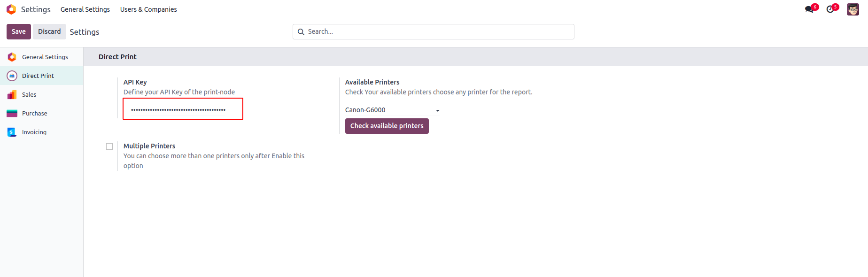
Task: Click the General Settings sidebar icon
Action: click(x=12, y=57)
